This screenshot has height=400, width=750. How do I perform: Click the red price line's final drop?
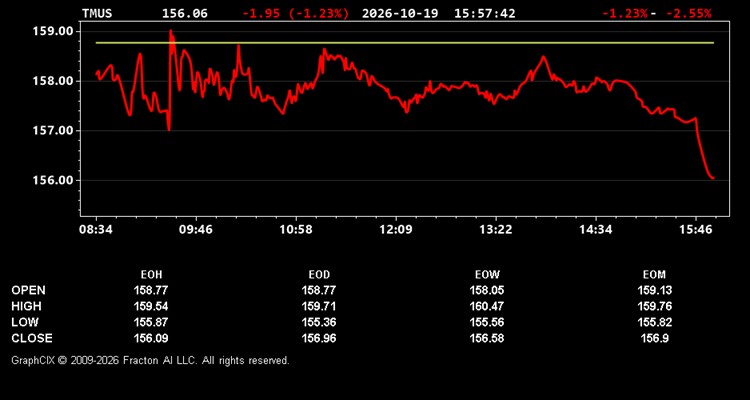click(x=704, y=153)
